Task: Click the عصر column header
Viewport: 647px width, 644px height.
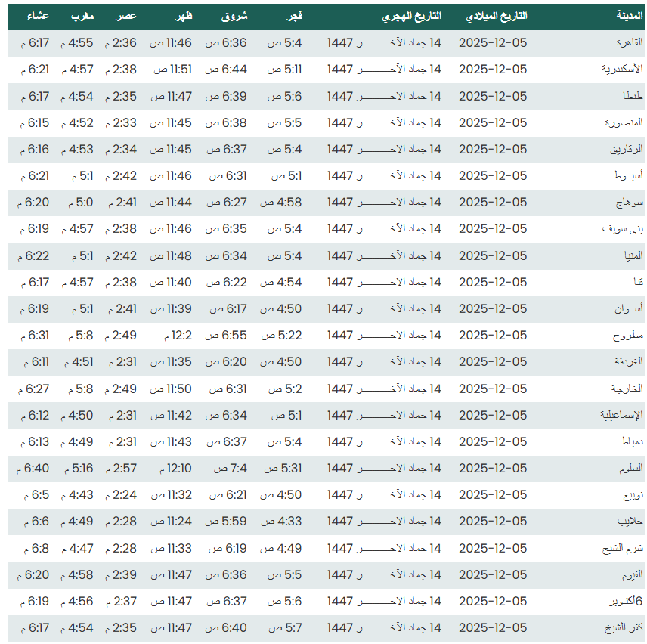Action: [x=126, y=17]
